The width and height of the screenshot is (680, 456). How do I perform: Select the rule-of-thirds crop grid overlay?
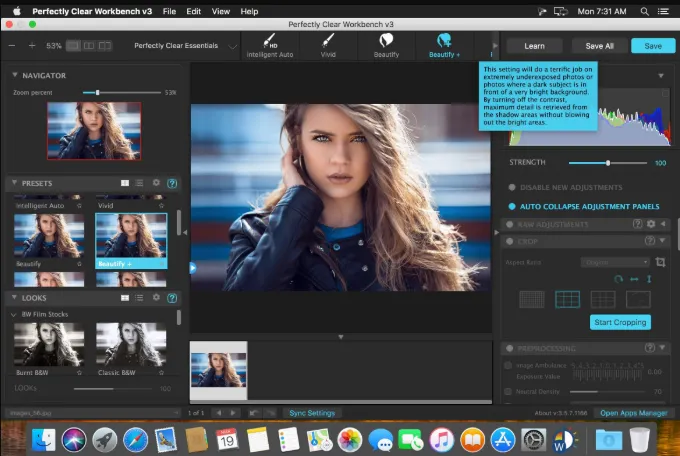(x=567, y=299)
